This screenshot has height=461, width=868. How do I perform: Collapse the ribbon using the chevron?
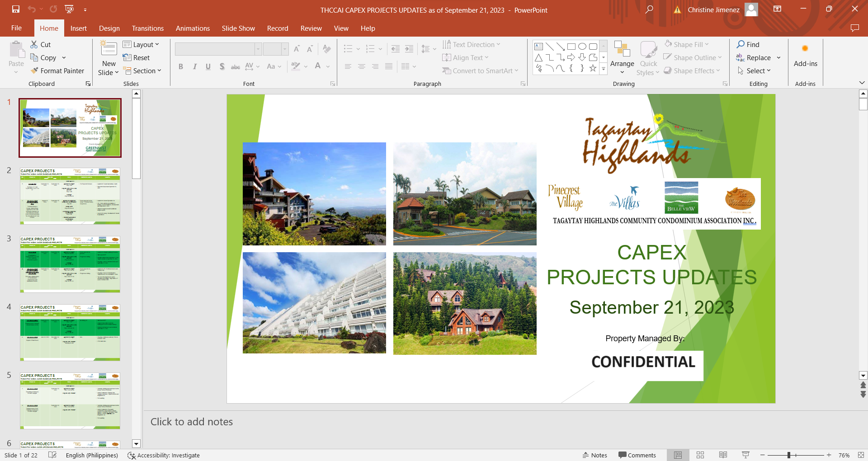point(862,83)
